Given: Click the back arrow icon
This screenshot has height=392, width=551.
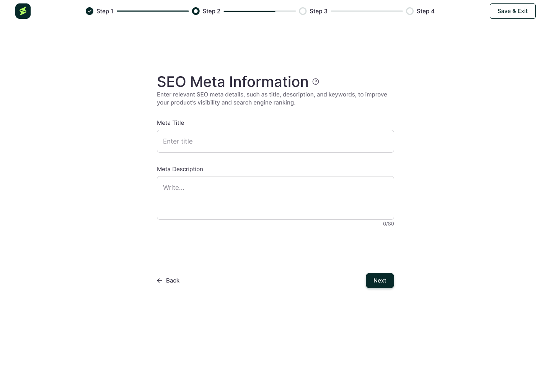Looking at the screenshot, I should click(x=160, y=281).
